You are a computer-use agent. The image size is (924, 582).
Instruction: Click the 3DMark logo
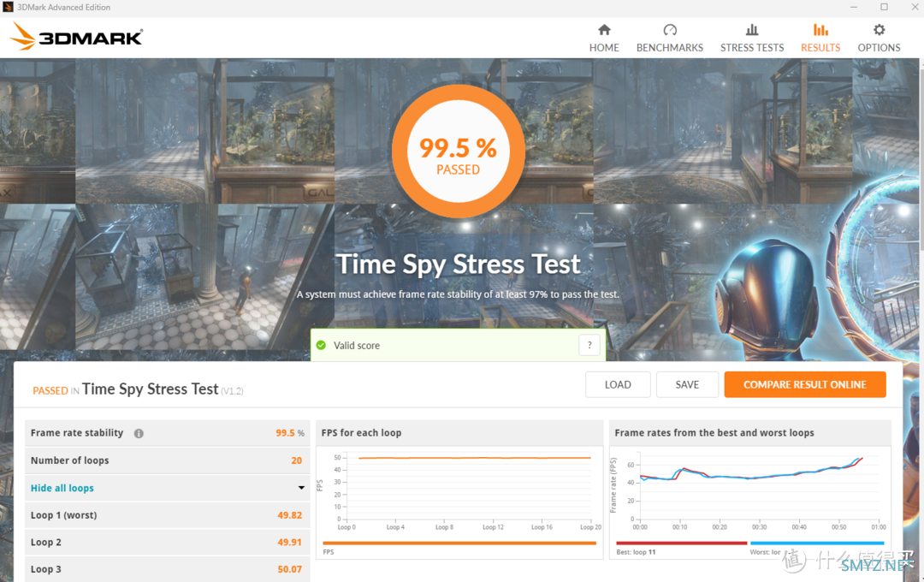point(77,37)
